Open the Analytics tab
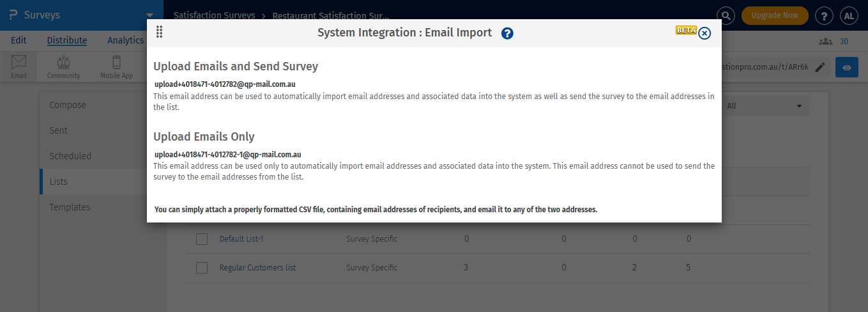The width and height of the screenshot is (868, 312). 126,40
